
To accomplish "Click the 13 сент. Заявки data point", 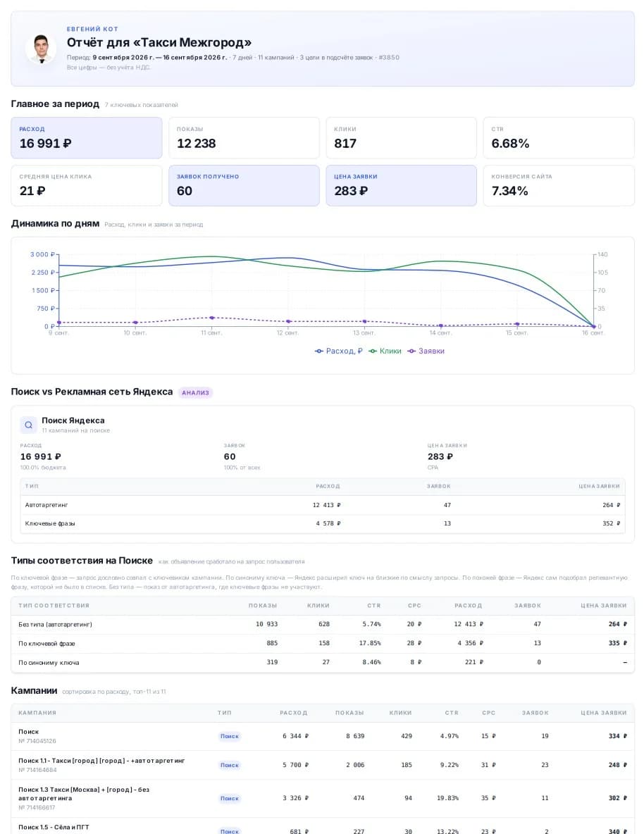I will [364, 321].
